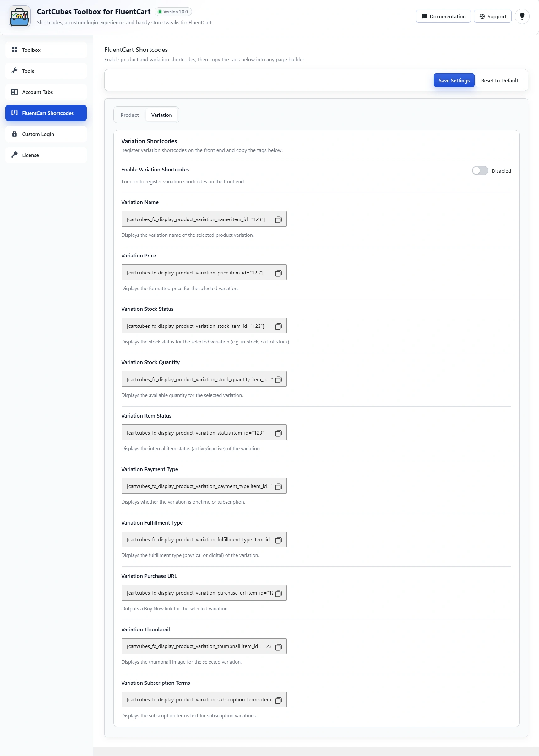Click the lifebuoy icon on the Support button
Image resolution: width=539 pixels, height=756 pixels.
pos(482,16)
